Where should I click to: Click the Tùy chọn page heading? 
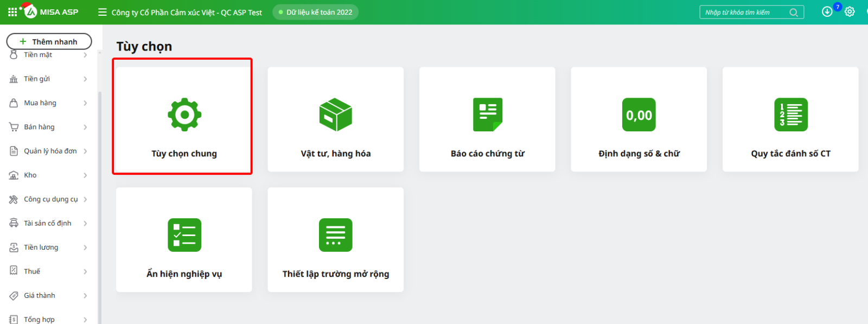pyautogui.click(x=144, y=47)
